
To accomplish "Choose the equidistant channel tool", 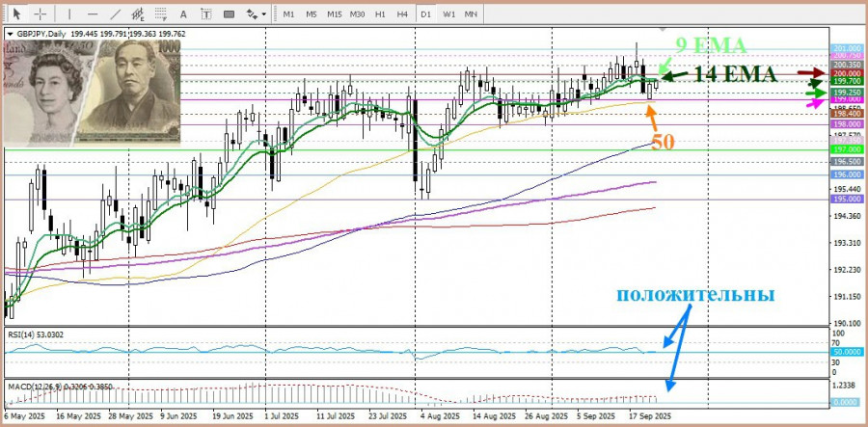I will tap(139, 14).
